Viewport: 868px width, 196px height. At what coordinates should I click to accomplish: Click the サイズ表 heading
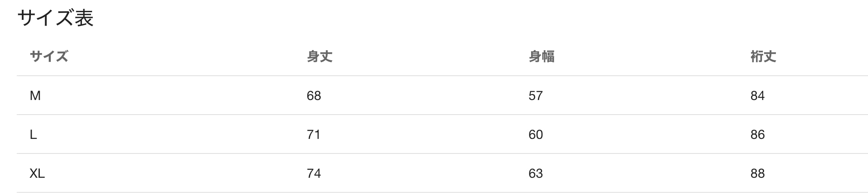coord(56,18)
